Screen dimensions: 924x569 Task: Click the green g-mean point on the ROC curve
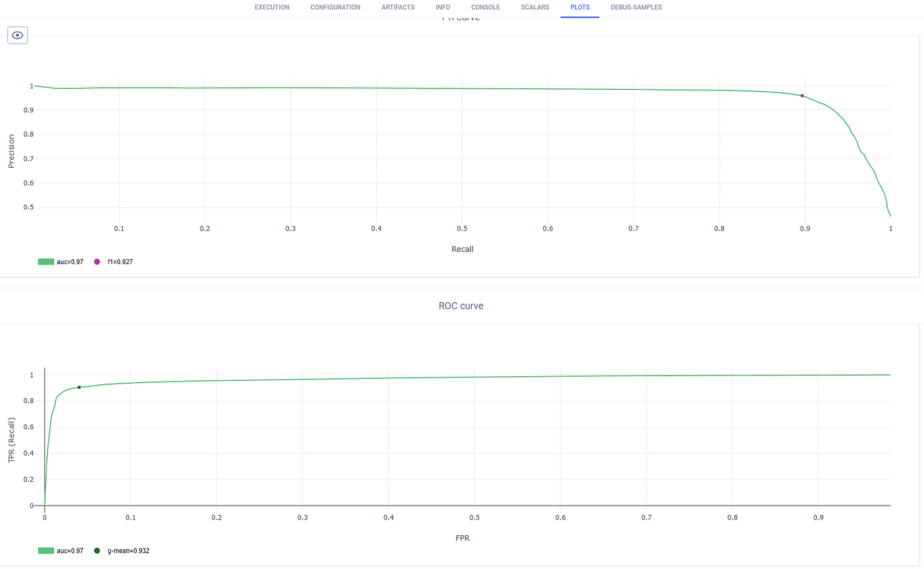tap(79, 387)
